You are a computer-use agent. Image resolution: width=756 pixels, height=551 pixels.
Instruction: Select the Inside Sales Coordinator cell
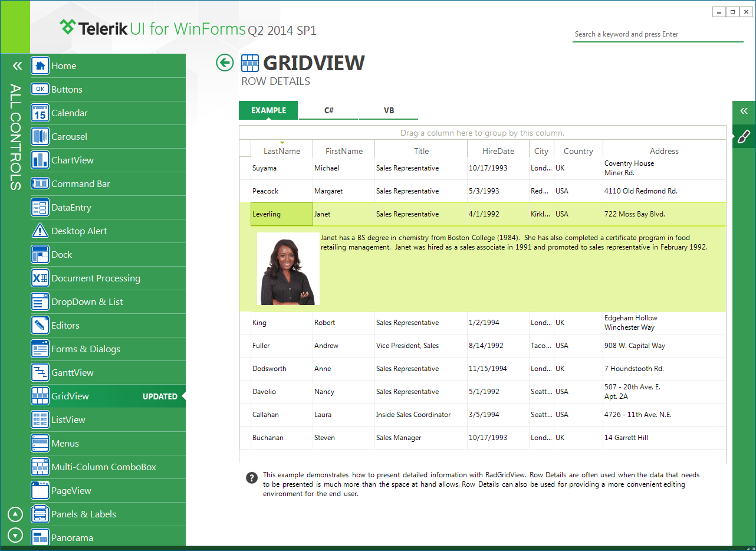coord(421,415)
